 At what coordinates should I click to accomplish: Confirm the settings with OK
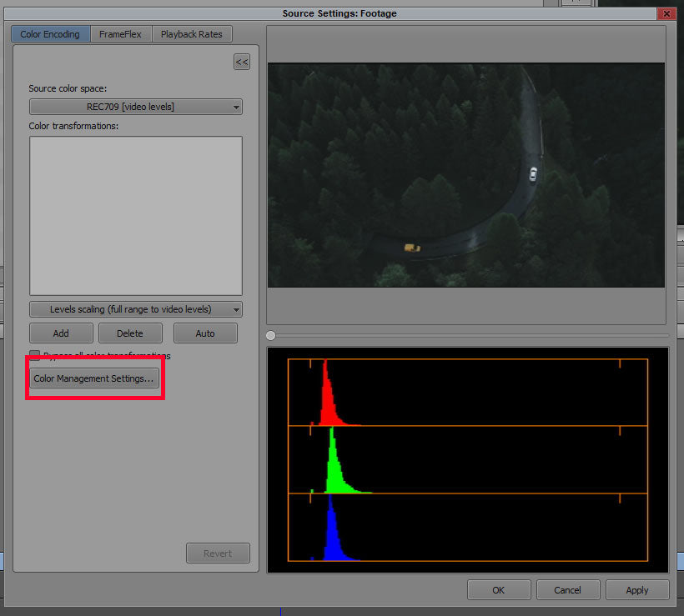point(498,590)
